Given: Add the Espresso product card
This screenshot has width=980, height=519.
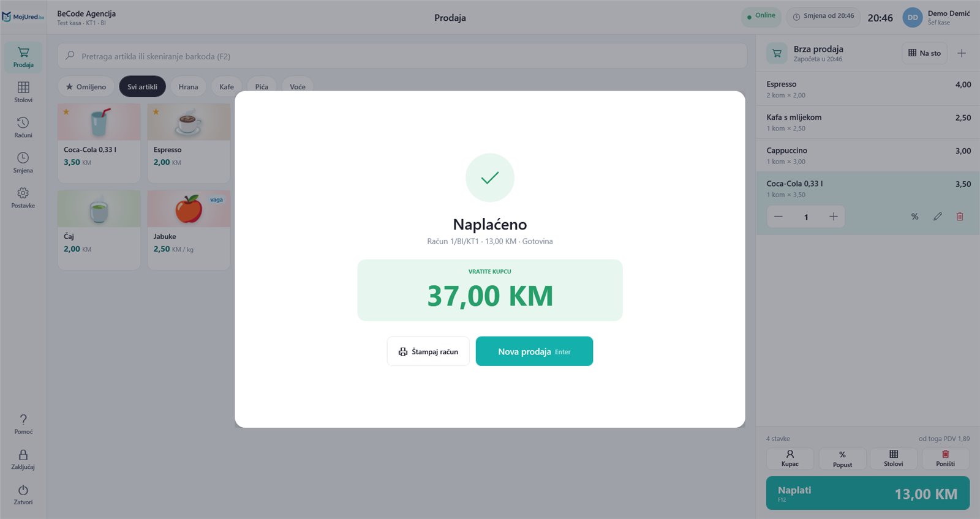Looking at the screenshot, I should (x=189, y=143).
